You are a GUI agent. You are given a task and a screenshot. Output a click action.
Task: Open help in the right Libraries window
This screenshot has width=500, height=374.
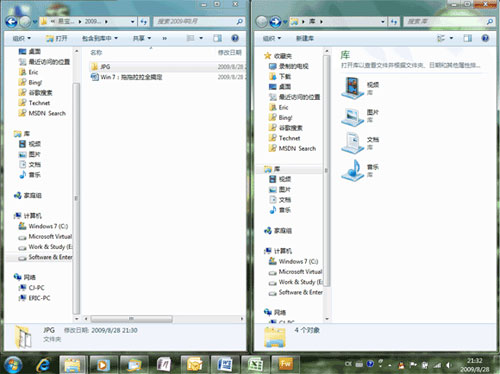point(485,38)
